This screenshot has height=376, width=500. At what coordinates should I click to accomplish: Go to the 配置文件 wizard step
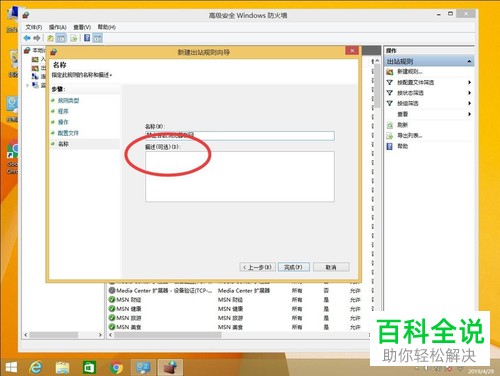68,133
